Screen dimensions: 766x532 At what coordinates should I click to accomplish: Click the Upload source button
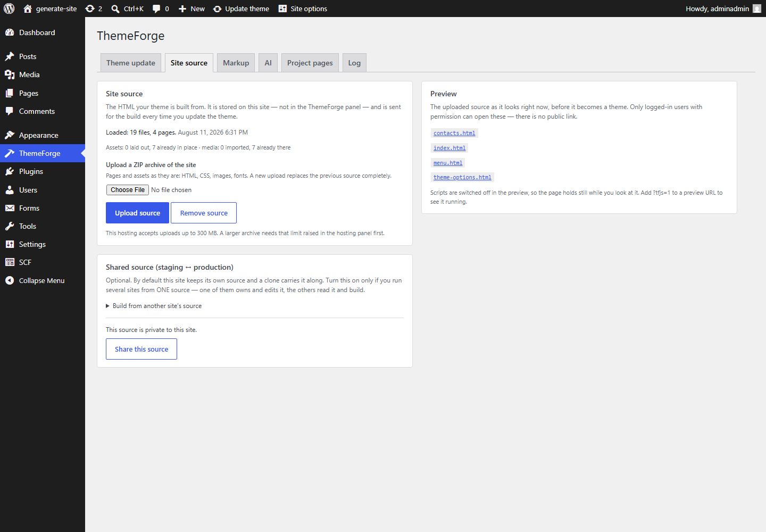click(137, 213)
